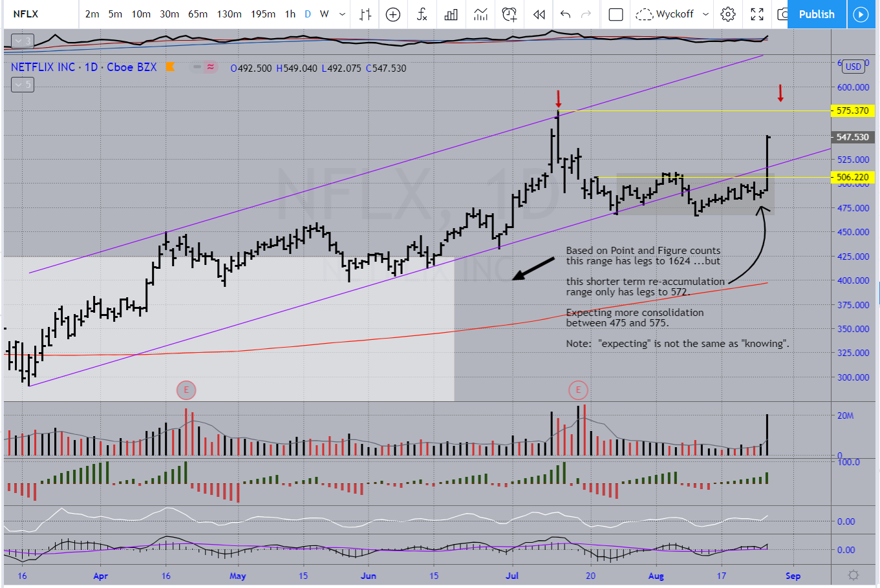This screenshot has width=880, height=588.
Task: Toggle the dash icon in the chart legend
Action: pyautogui.click(x=197, y=67)
